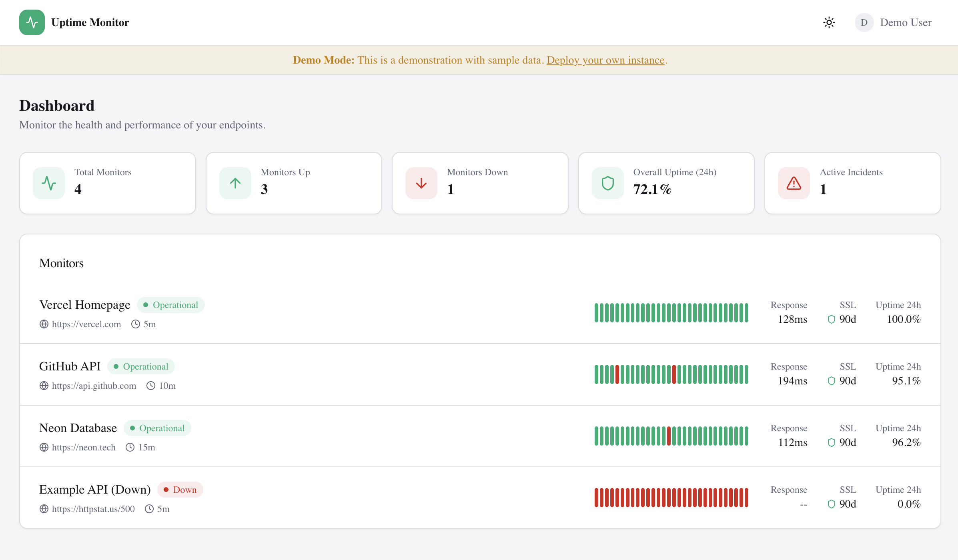Open the GitHub API monitor row
Viewport: 958px width, 560px height.
(70, 366)
